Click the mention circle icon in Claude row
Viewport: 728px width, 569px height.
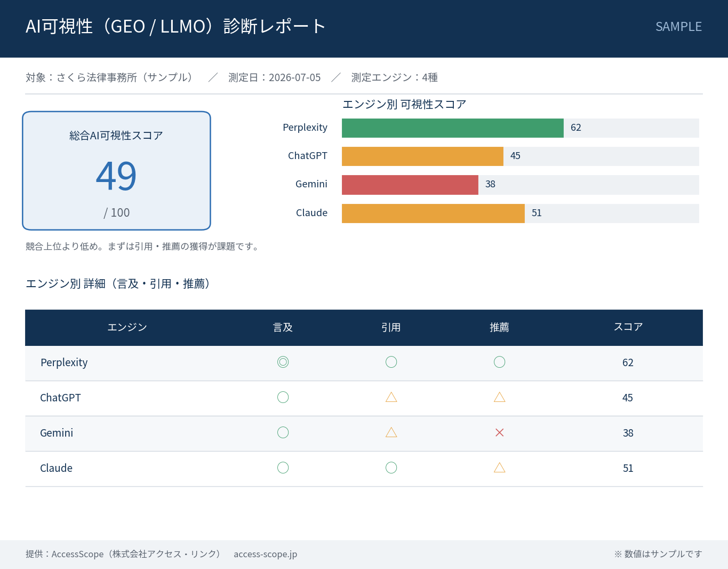pyautogui.click(x=283, y=468)
